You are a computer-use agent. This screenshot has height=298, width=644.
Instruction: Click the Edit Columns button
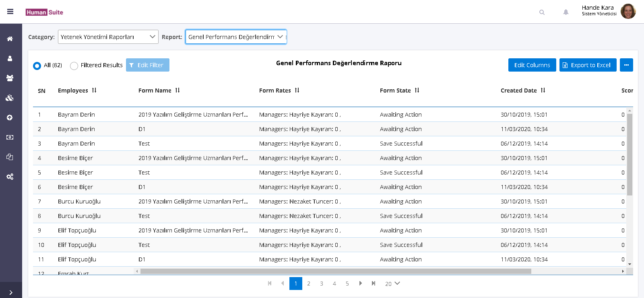[532, 65]
